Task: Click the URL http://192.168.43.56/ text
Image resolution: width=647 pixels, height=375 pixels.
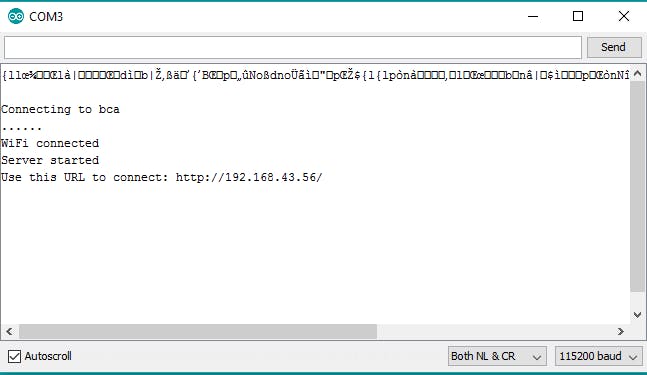Action: pos(249,177)
